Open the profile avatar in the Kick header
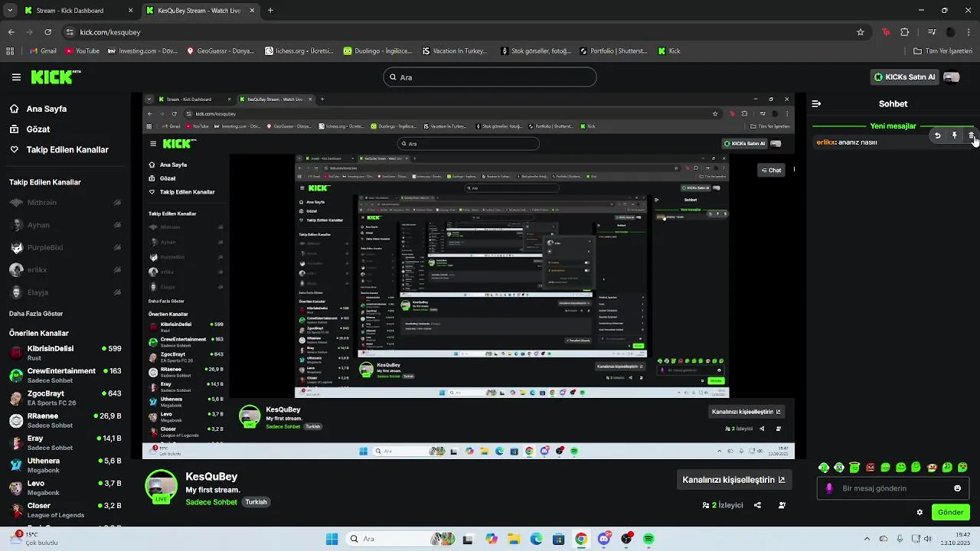Image resolution: width=980 pixels, height=551 pixels. pos(952,77)
